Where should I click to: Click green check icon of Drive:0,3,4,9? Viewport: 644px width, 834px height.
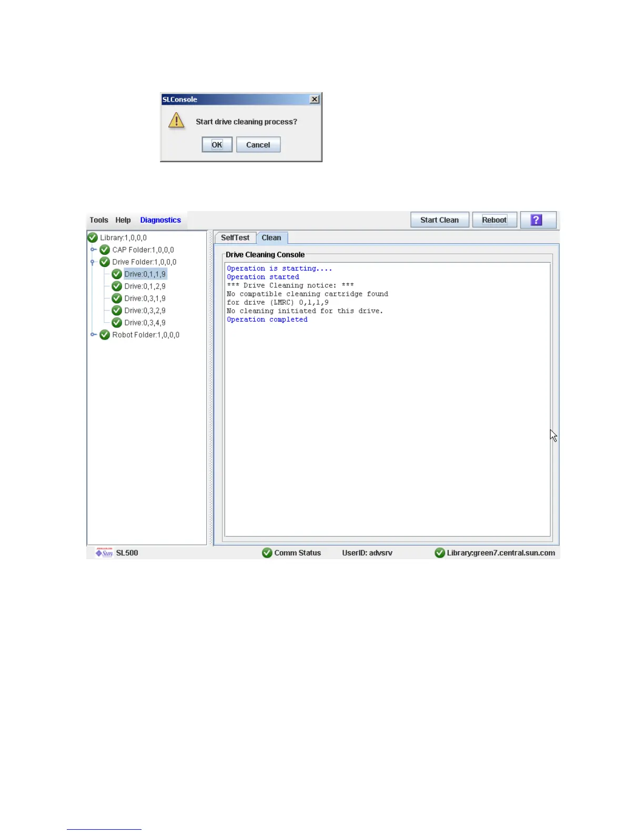point(117,323)
